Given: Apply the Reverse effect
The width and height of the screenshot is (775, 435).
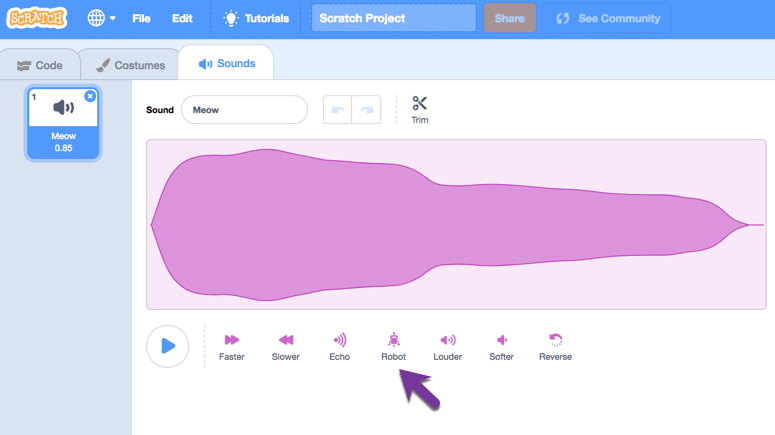Looking at the screenshot, I should [555, 347].
